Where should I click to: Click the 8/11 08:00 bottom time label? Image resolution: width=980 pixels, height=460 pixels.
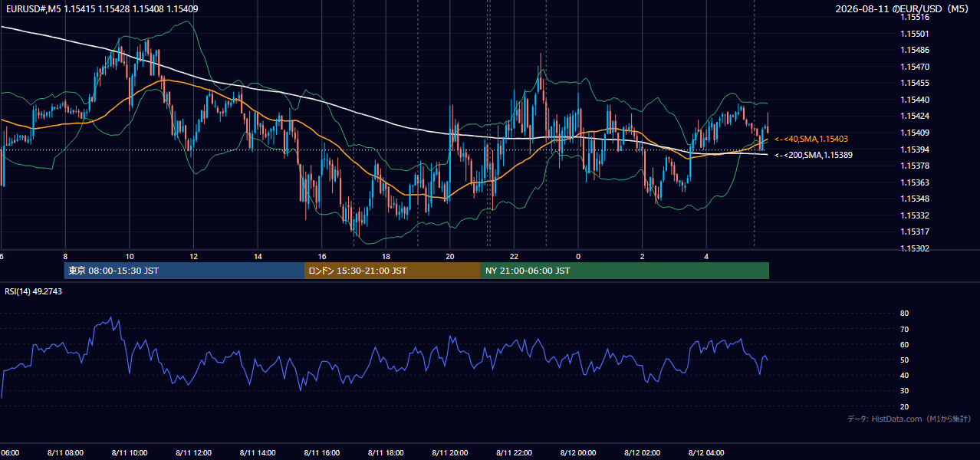coord(65,453)
